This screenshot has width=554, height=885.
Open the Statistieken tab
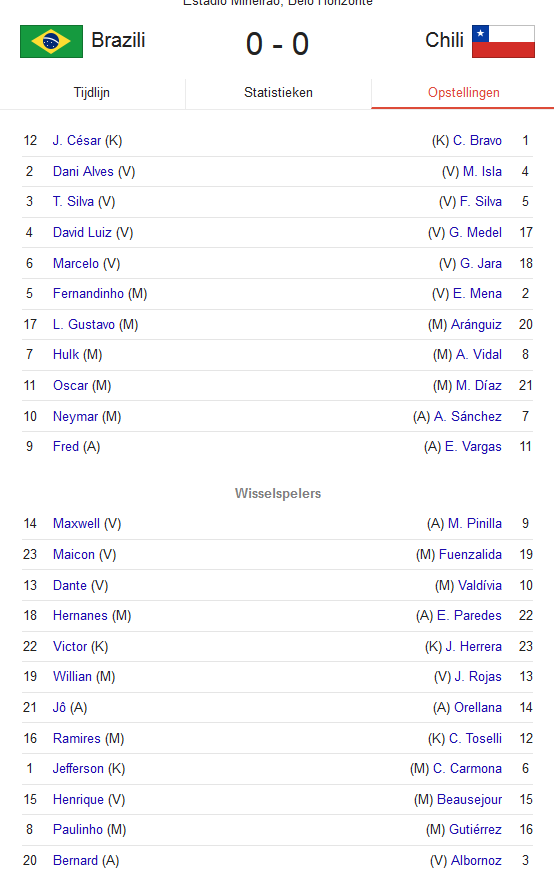click(278, 93)
